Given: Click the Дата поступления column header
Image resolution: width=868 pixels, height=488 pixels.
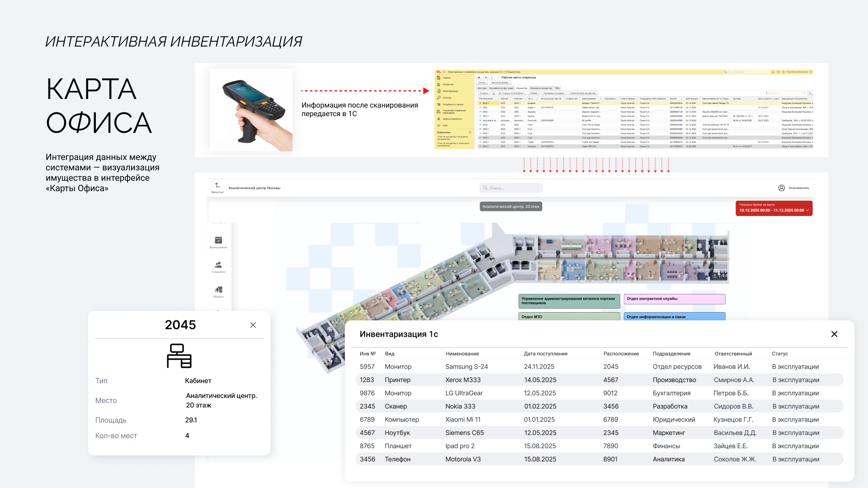Looking at the screenshot, I should [x=546, y=354].
